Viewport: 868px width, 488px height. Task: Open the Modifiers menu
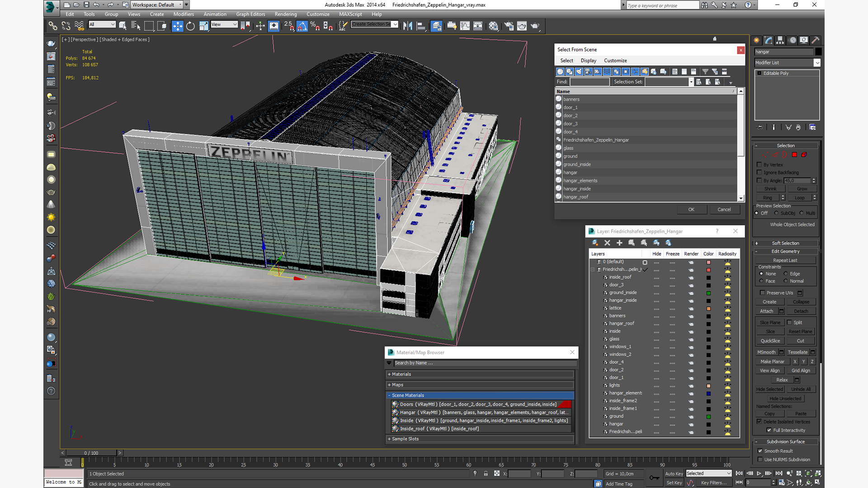(184, 14)
